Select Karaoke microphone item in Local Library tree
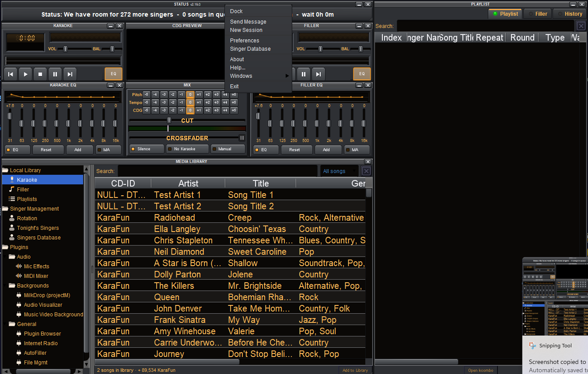The image size is (588, 374). tap(42, 180)
